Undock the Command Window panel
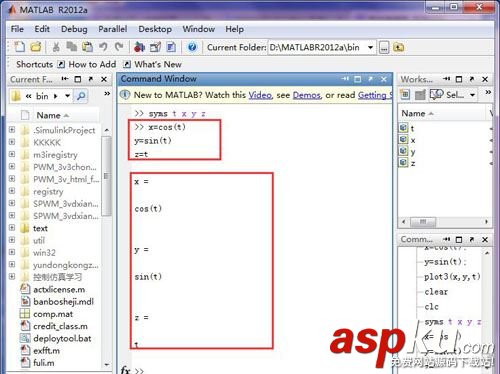The width and height of the screenshot is (500, 374). tap(371, 79)
